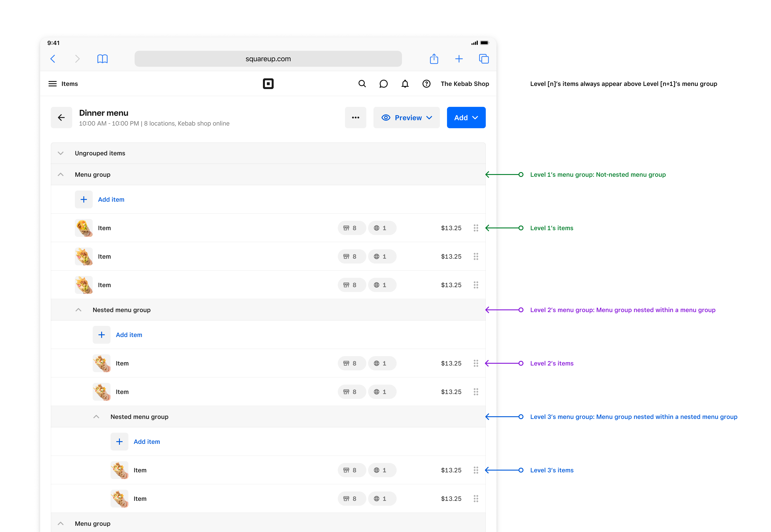The height and width of the screenshot is (532, 771).
Task: Open the notifications bell icon
Action: click(x=405, y=84)
